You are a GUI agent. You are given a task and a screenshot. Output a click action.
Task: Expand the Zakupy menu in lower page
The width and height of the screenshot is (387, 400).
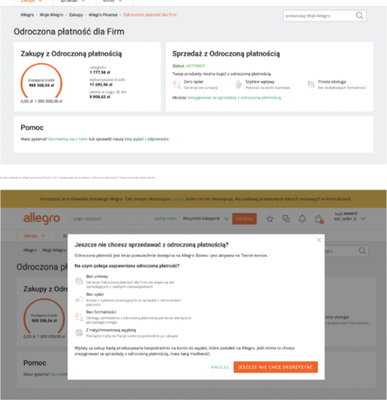(x=34, y=236)
